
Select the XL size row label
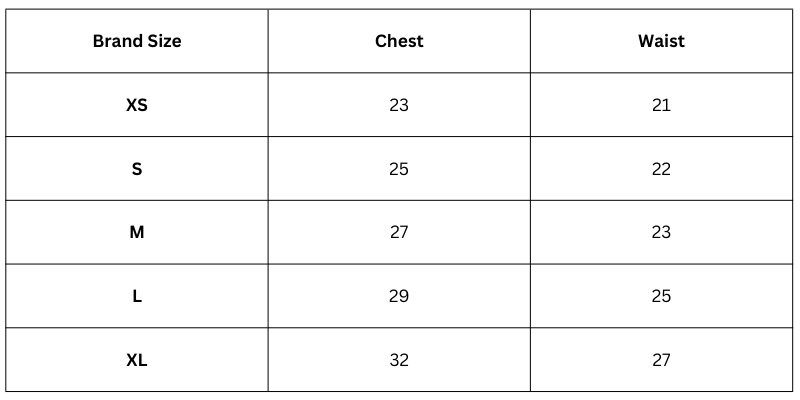coord(137,360)
